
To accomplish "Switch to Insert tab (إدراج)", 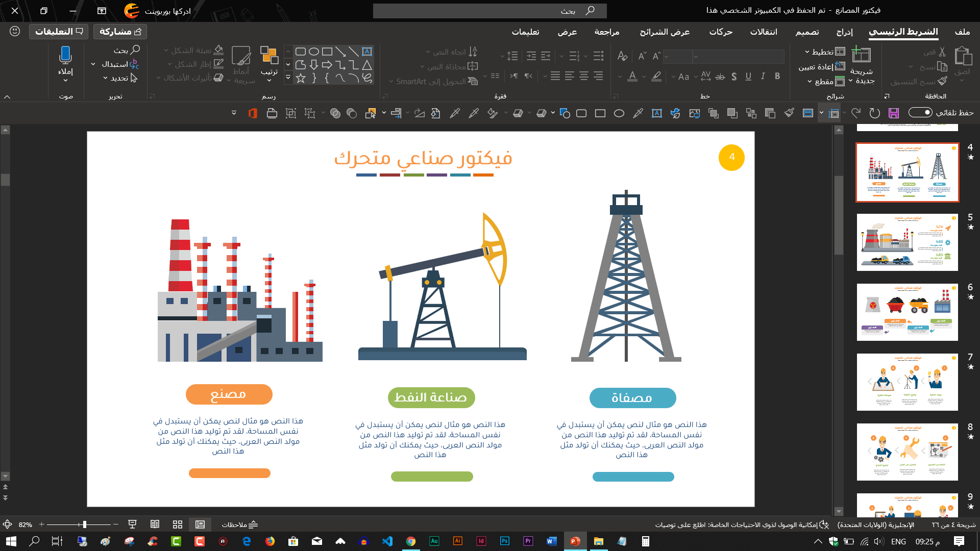I will pyautogui.click(x=845, y=32).
